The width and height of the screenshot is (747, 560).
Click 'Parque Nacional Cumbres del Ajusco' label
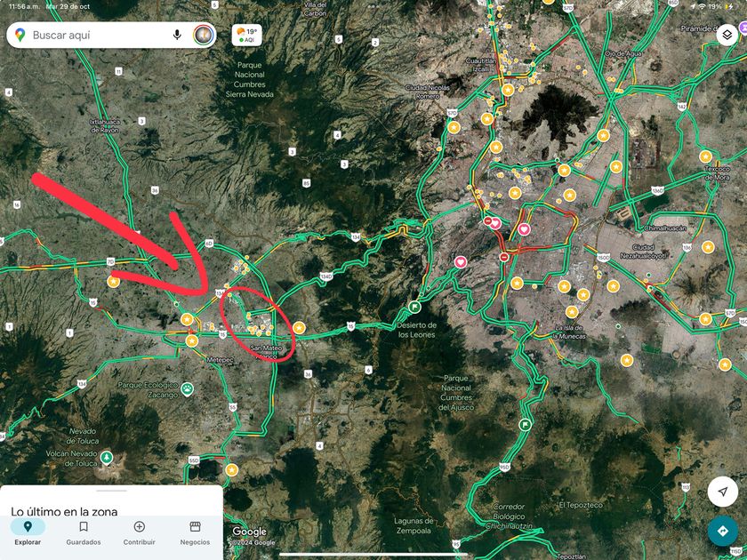(x=456, y=392)
